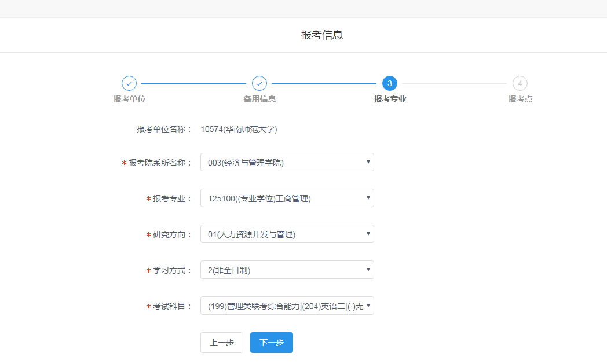Image resolution: width=607 pixels, height=364 pixels.
Task: Click the completed checkmark icon above 备用信息
Action: (x=259, y=84)
